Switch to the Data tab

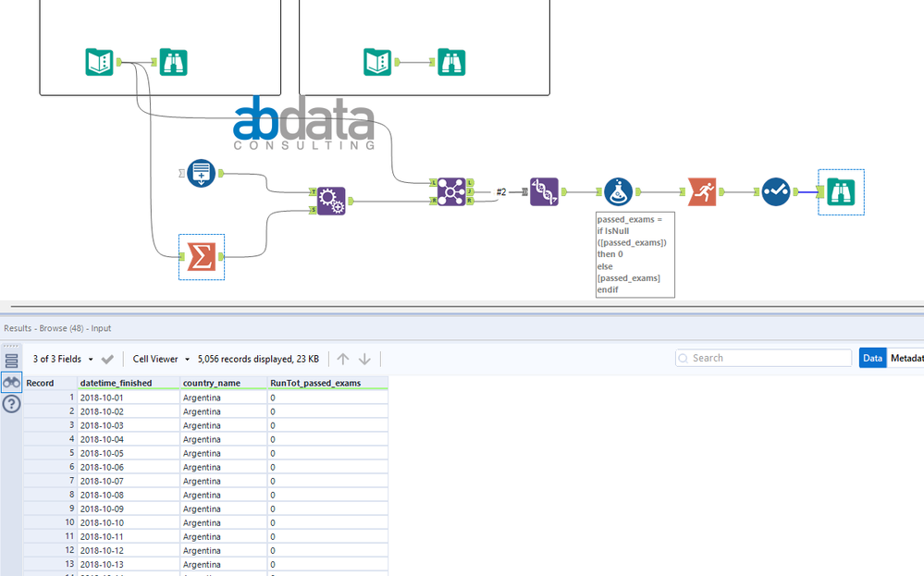tap(872, 358)
